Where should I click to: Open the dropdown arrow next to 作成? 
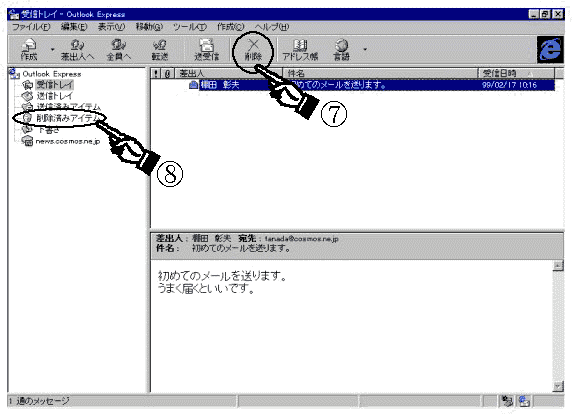click(53, 50)
